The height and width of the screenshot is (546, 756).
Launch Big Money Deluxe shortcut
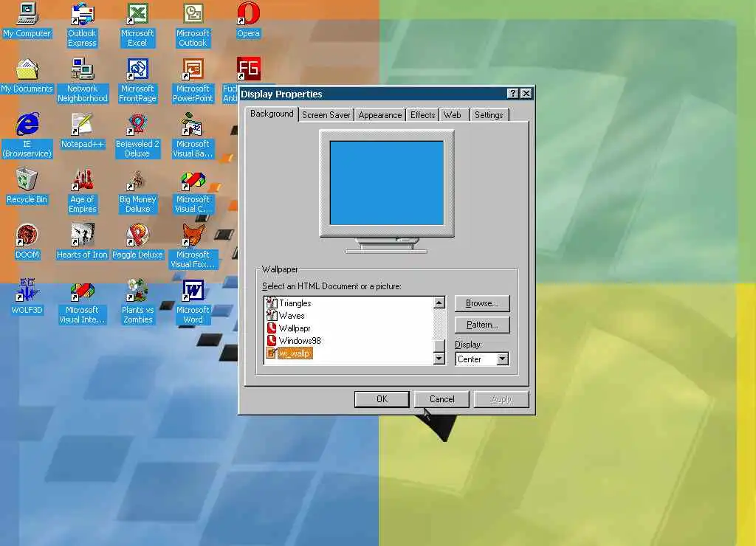[137, 191]
